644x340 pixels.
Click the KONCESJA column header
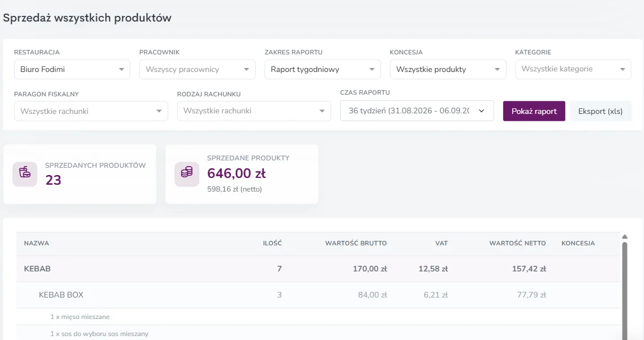(x=578, y=244)
